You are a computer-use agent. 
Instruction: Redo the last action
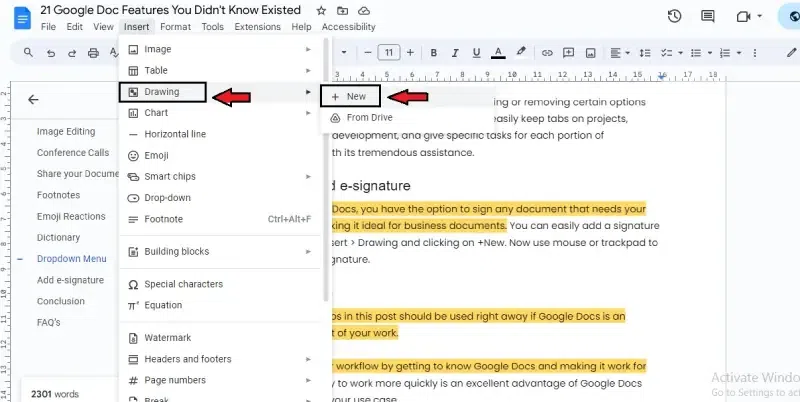72,53
